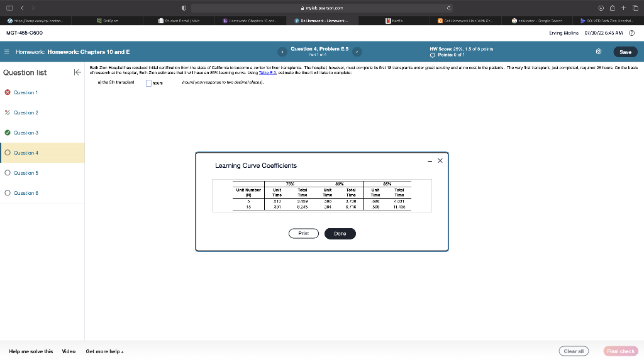This screenshot has height=362, width=644.
Task: Switch to the Do Homework tab
Action: click(322, 21)
